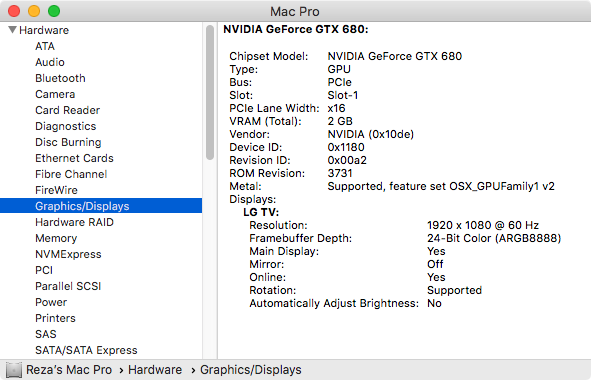Click the Mac Pro computer icon in path bar
591x380 pixels.
pos(14,370)
